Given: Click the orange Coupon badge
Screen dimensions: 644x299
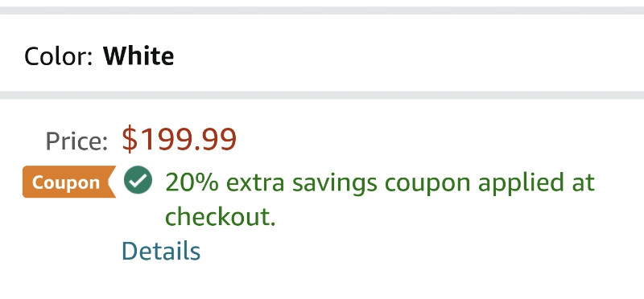Looking at the screenshot, I should [x=69, y=182].
